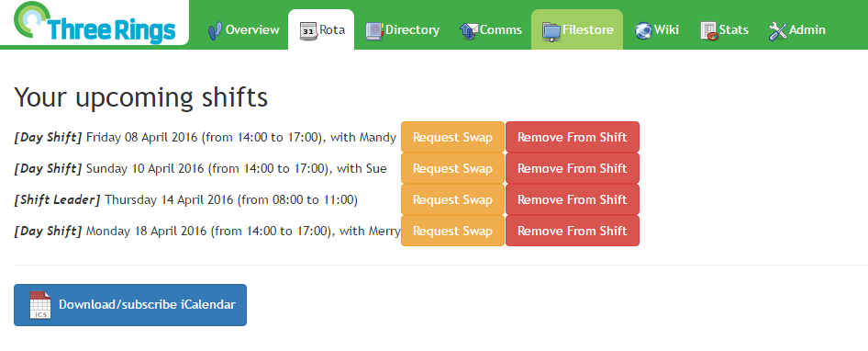Screen dimensions: 868x351
Task: Remove yourself from Monday 18 April shift
Action: tap(573, 231)
